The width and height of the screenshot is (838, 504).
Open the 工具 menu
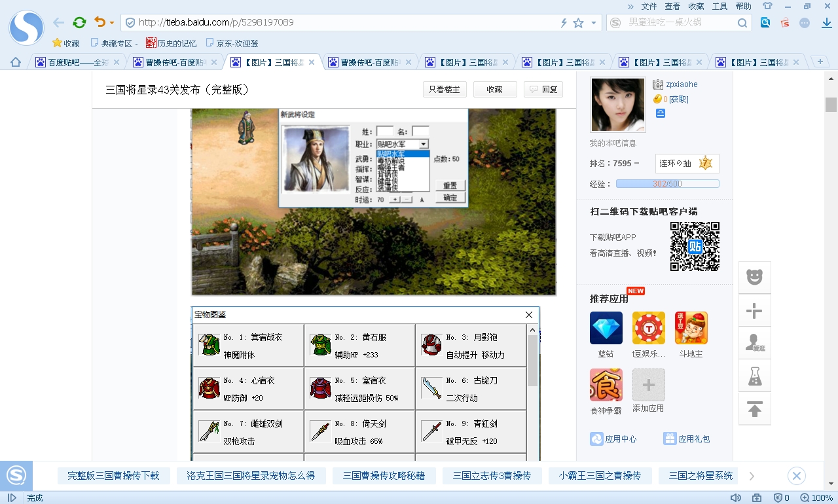tap(720, 6)
